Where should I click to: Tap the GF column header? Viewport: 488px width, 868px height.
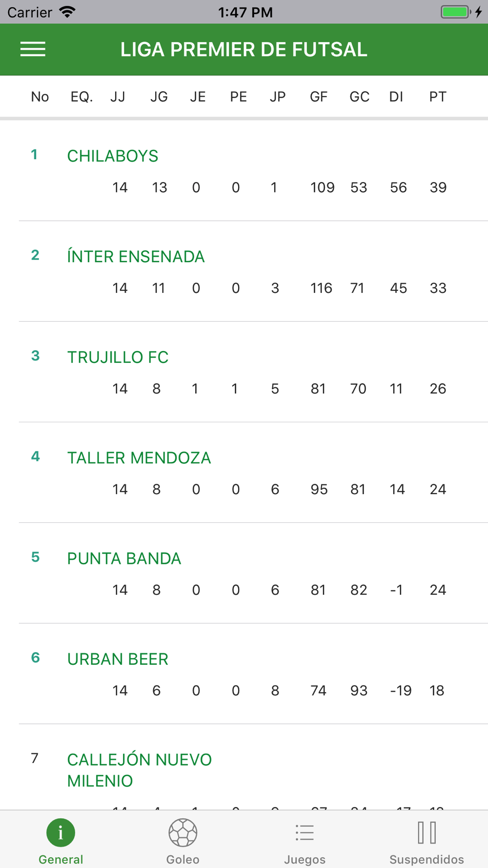(x=318, y=97)
